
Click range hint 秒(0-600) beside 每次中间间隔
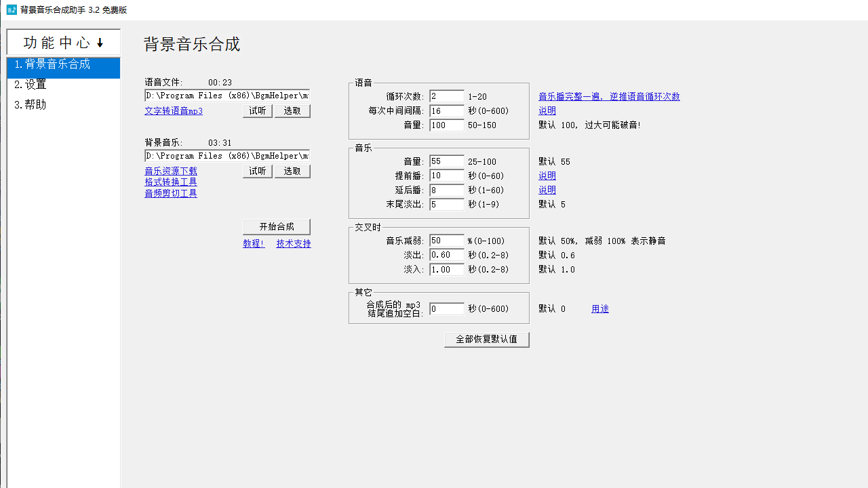488,111
